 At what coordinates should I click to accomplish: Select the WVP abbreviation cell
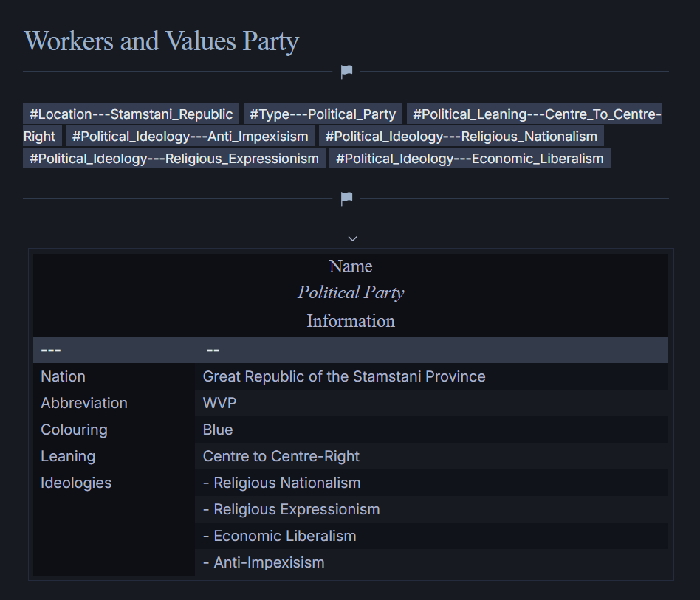coord(220,403)
